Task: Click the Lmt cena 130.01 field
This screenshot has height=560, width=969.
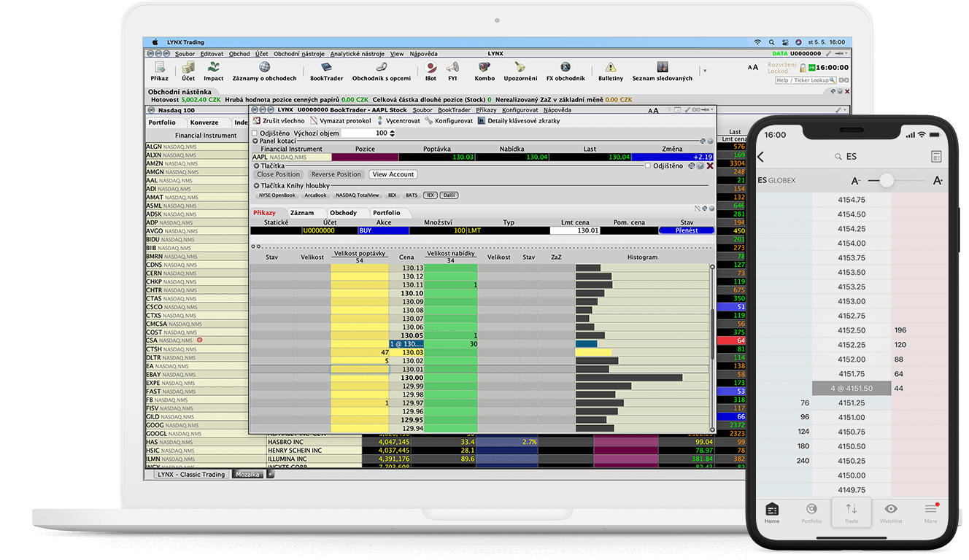Action: pos(575,230)
